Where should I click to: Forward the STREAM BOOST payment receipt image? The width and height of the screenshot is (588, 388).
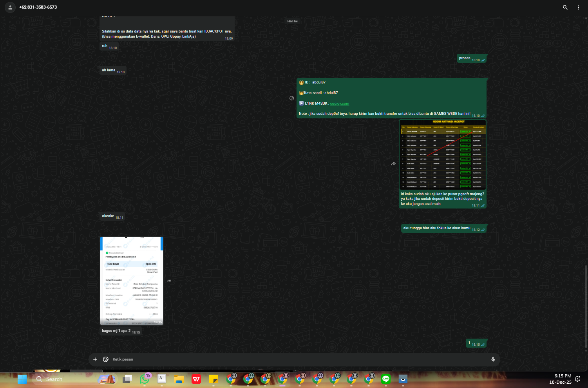[169, 281]
